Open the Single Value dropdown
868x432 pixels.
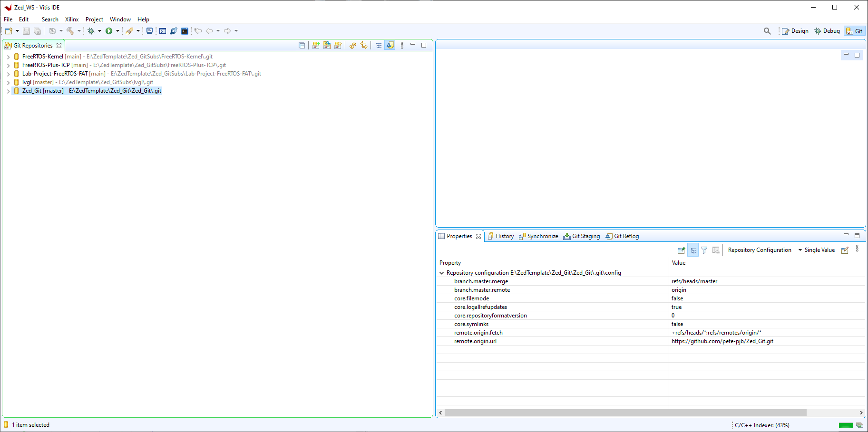pyautogui.click(x=816, y=250)
